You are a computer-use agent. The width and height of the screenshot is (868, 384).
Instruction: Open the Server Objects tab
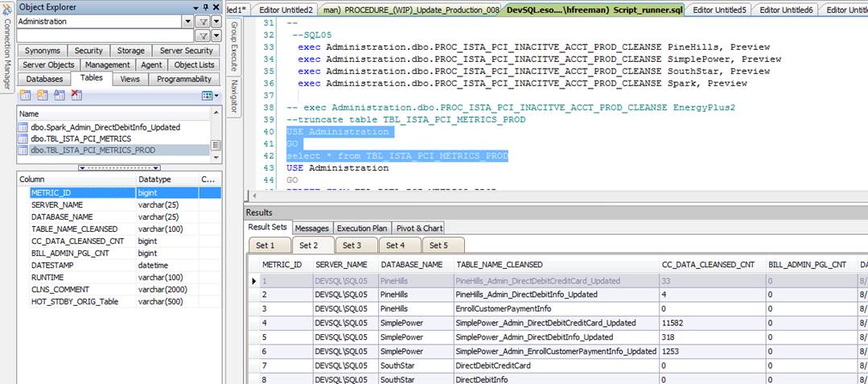click(49, 65)
